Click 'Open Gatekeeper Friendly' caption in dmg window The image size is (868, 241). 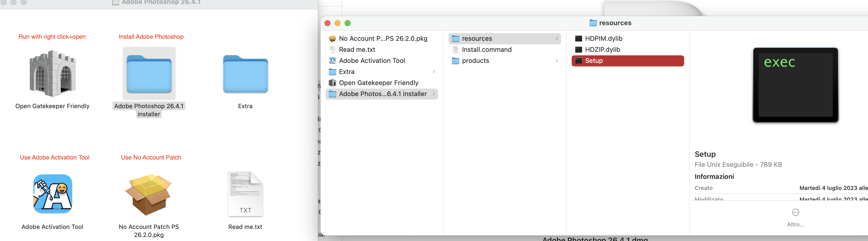(52, 106)
